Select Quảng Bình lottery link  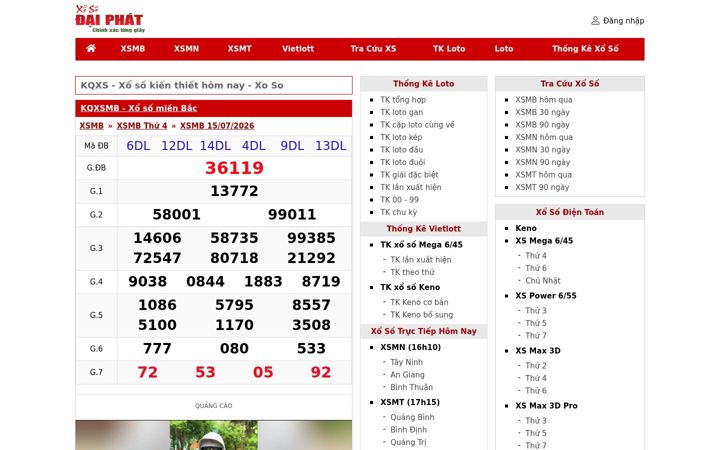[412, 417]
